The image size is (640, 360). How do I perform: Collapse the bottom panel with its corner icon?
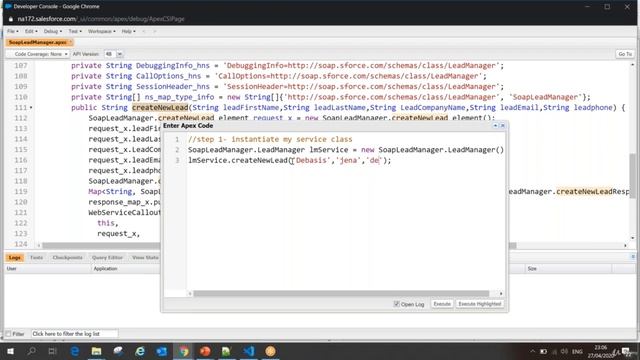[x=633, y=257]
